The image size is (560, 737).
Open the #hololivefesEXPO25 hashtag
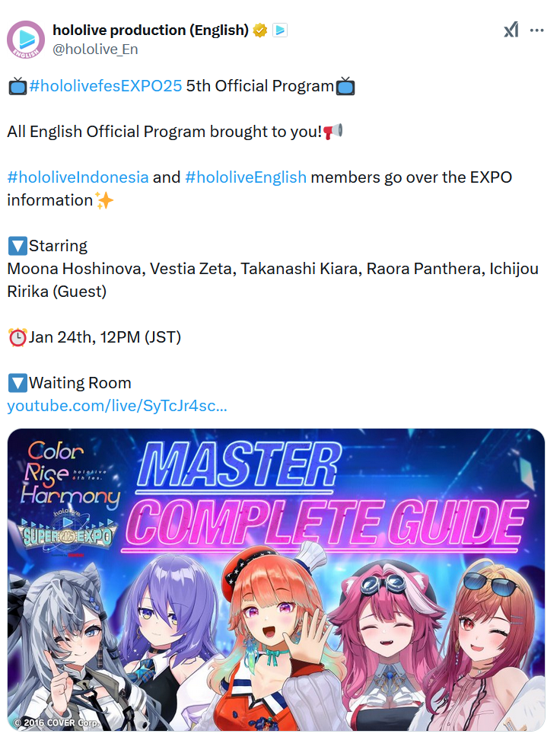tap(105, 86)
